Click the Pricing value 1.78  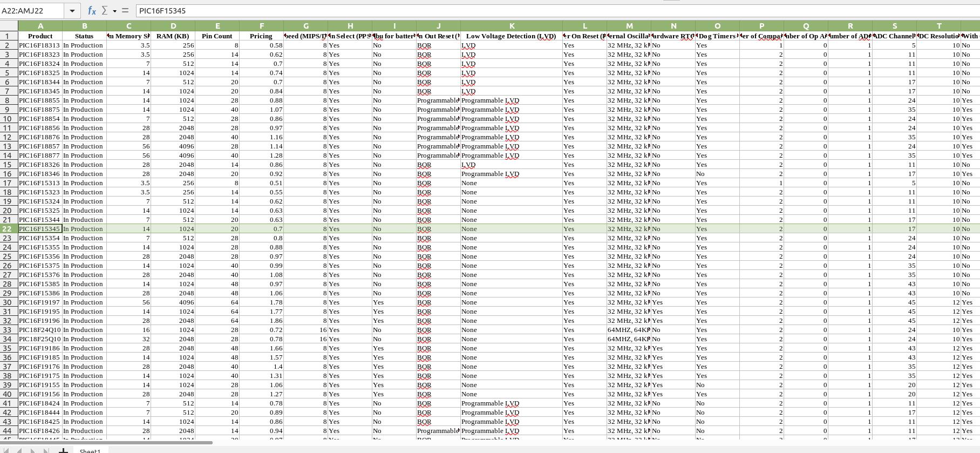pos(261,302)
